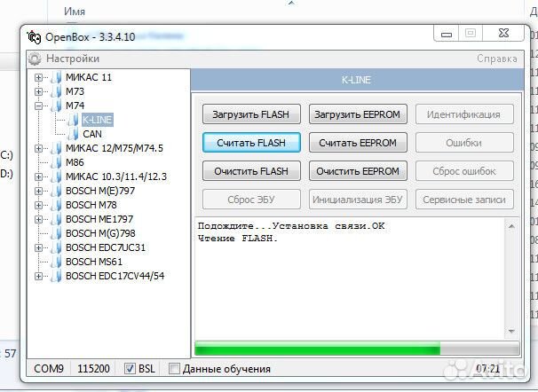Select the BOSCH MS61 tree item
Screen dimensions: 538x392
pos(93,262)
